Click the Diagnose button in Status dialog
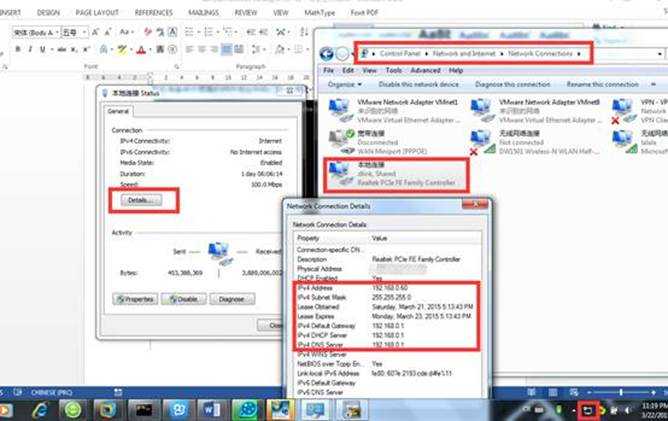The image size is (668, 421). point(232,299)
